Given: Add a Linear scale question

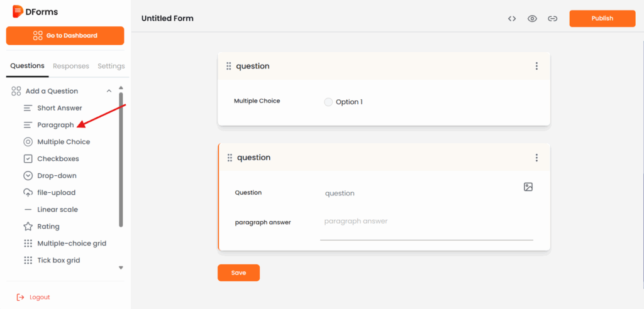Looking at the screenshot, I should tap(57, 210).
